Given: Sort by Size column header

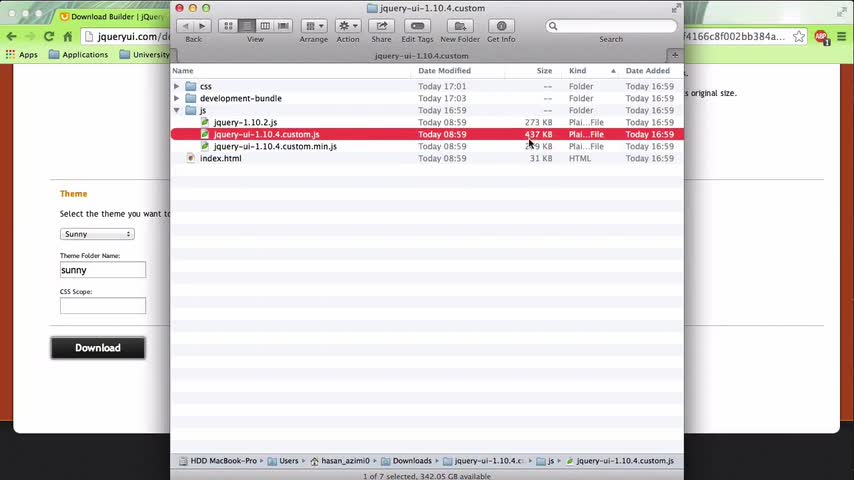Looking at the screenshot, I should coord(544,71).
